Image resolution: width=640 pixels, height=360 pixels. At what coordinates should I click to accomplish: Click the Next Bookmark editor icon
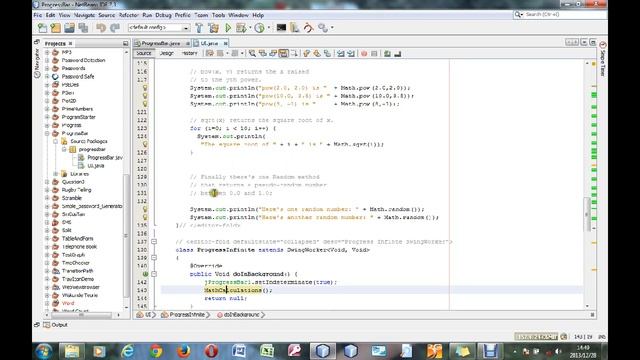pyautogui.click(x=317, y=53)
